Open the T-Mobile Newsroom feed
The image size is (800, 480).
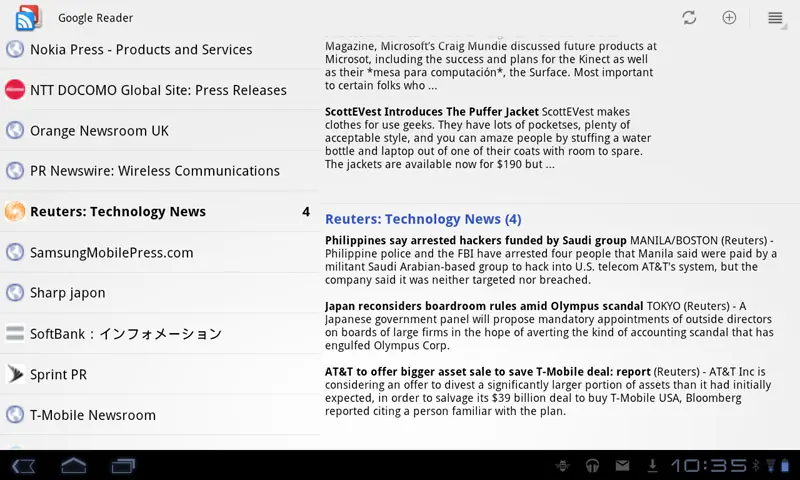pos(160,415)
